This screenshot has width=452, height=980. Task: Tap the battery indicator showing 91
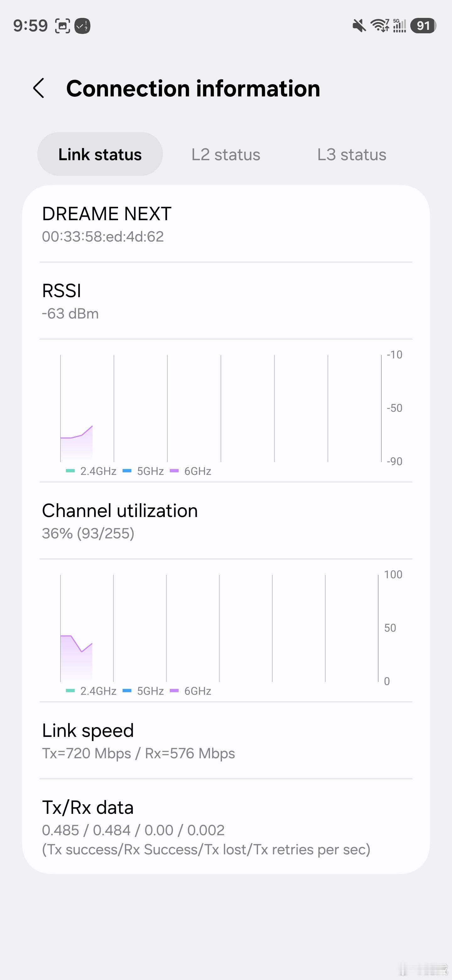click(x=423, y=25)
